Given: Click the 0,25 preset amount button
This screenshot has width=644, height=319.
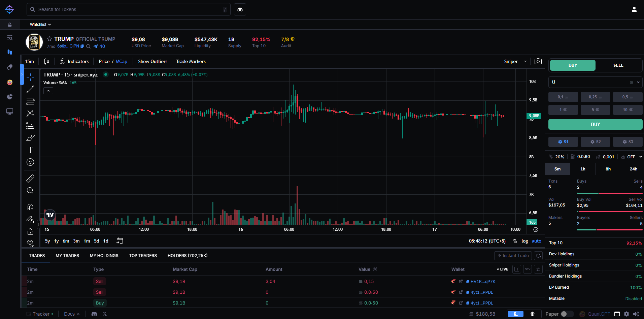Looking at the screenshot, I should (595, 97).
